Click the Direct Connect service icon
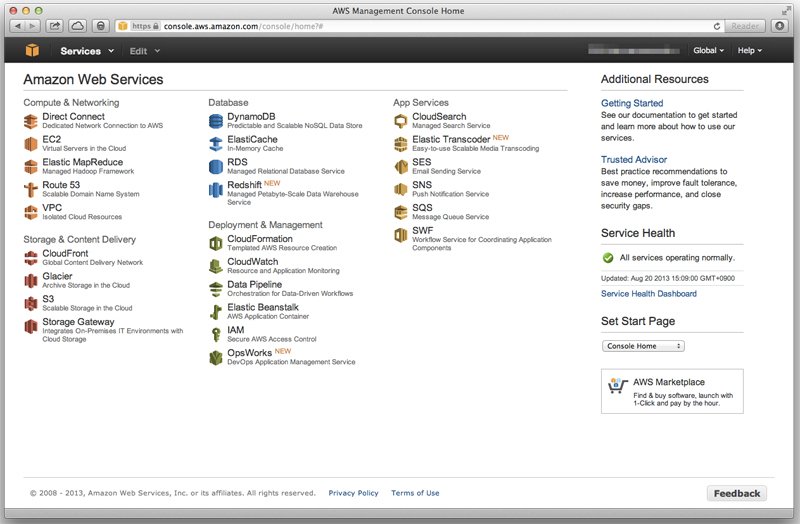 [31, 121]
